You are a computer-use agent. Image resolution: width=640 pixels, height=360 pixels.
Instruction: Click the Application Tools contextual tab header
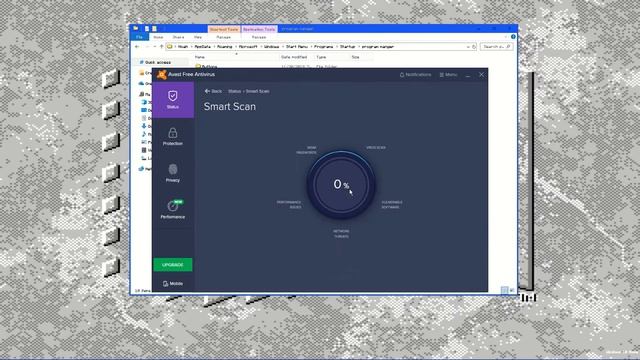pyautogui.click(x=259, y=29)
